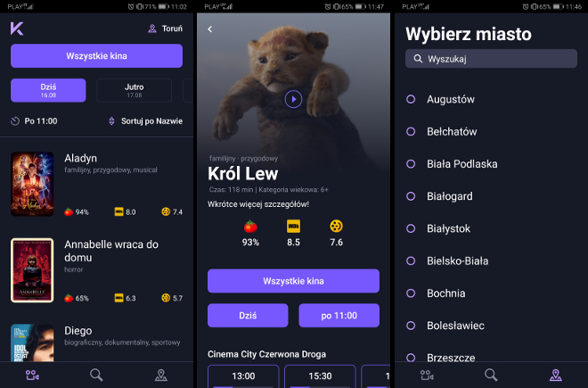The image size is (588, 388).
Task: Open the K app logo home
Action: [17, 29]
